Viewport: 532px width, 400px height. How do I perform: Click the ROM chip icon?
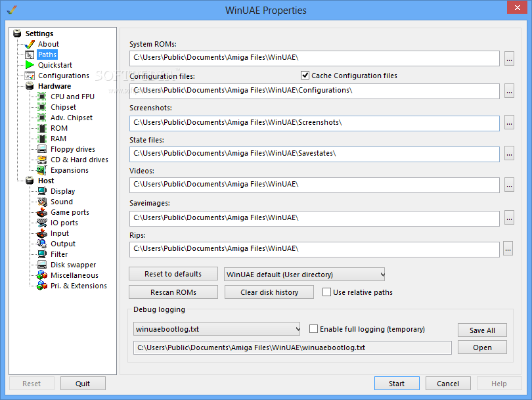coord(42,128)
